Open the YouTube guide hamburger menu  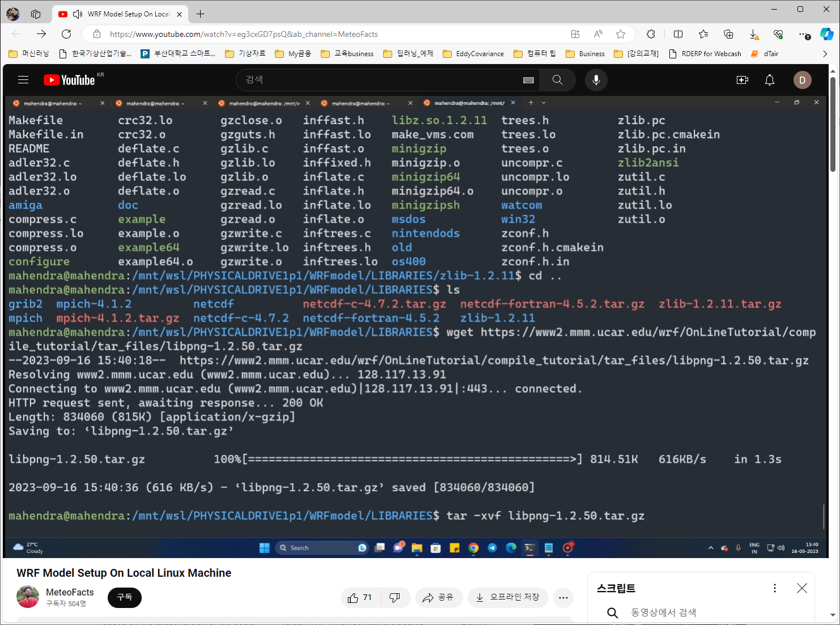23,80
